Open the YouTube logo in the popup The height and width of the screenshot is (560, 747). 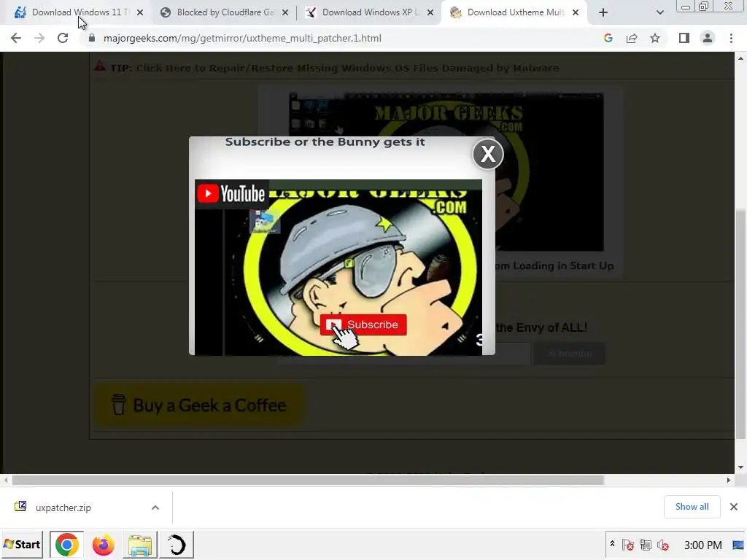click(231, 193)
